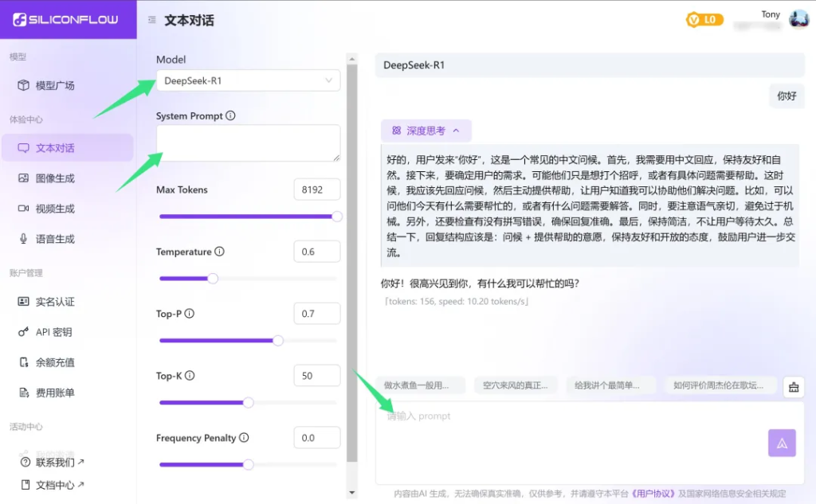Select suggestion 如何评价周杰伦在歌坛...
816x504 pixels.
click(x=720, y=385)
